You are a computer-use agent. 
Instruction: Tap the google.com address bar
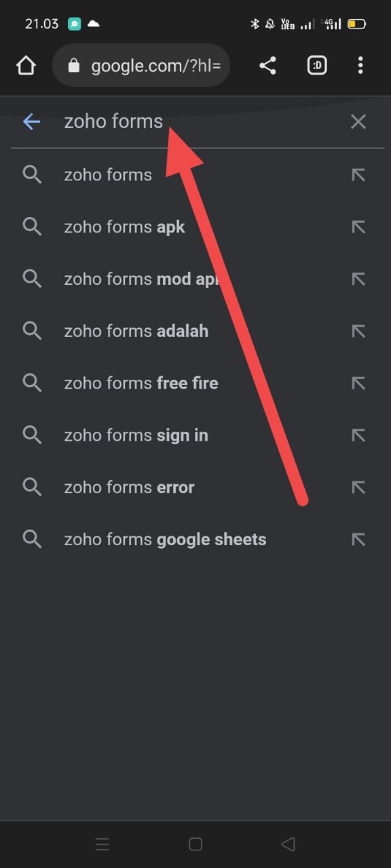click(141, 66)
